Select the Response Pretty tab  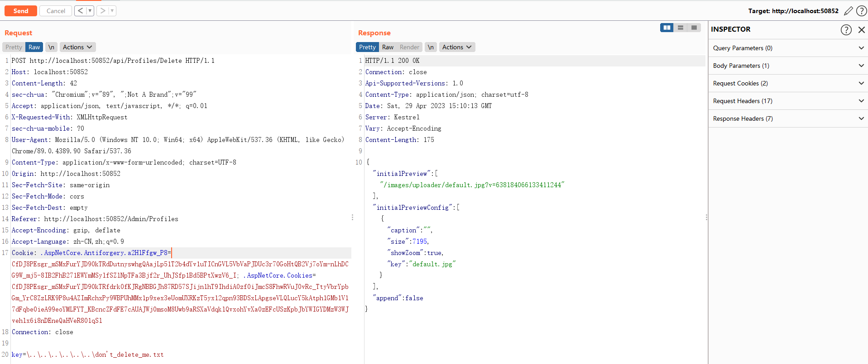[367, 47]
